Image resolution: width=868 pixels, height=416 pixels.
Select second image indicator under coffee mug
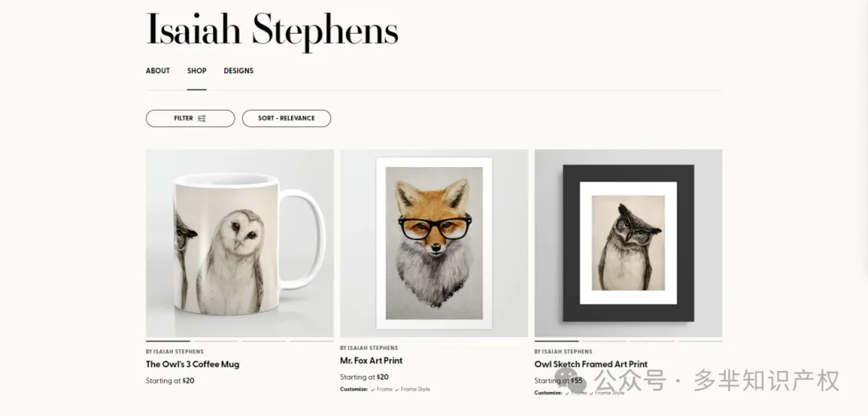pos(216,341)
